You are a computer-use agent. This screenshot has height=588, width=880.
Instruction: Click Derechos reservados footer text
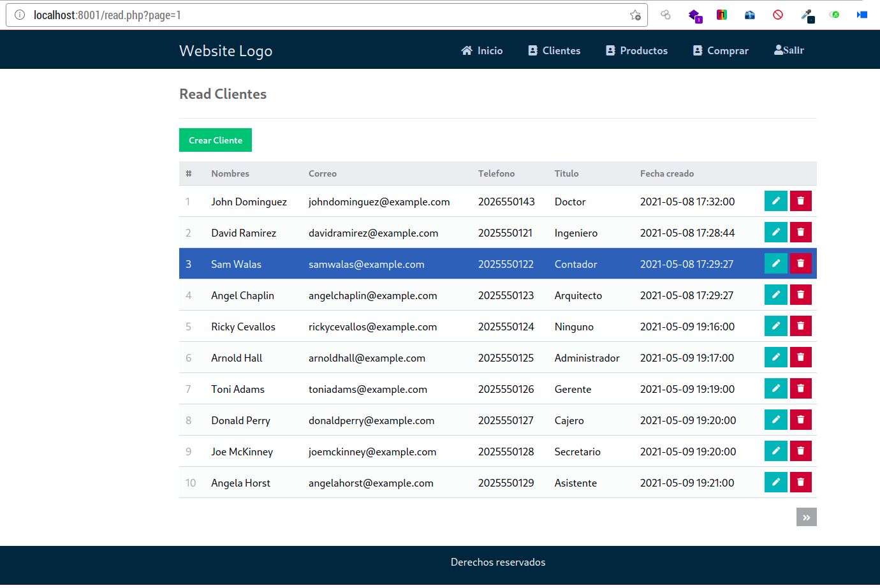tap(498, 562)
